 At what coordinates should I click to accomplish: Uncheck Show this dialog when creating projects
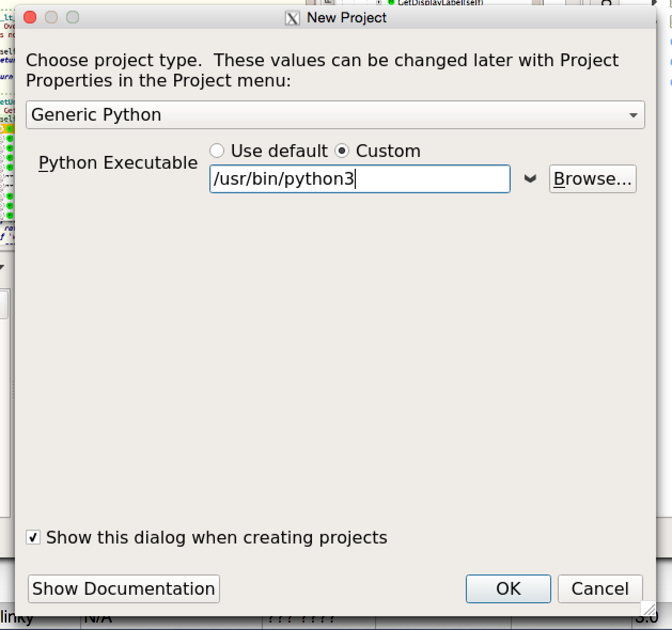point(33,537)
